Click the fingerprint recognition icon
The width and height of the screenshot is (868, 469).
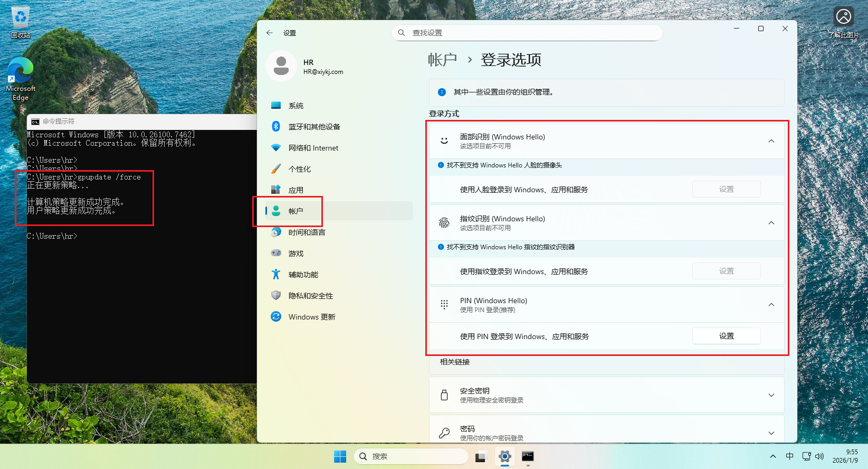tap(444, 223)
